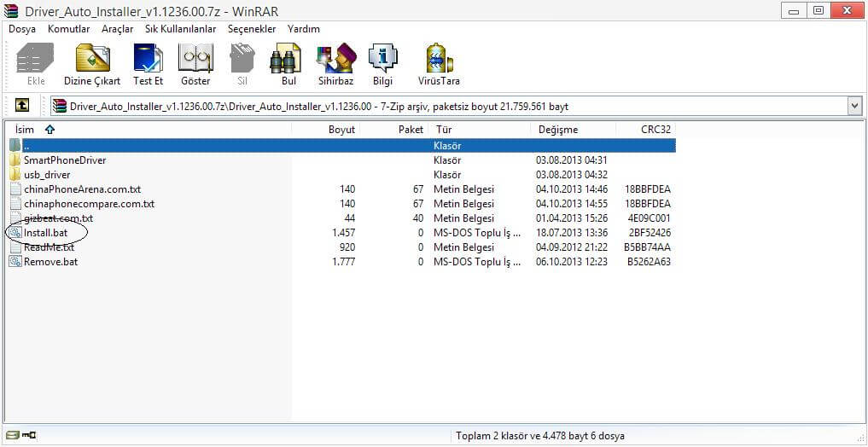Open the Dosya menu
This screenshot has height=447, width=868.
click(x=22, y=29)
